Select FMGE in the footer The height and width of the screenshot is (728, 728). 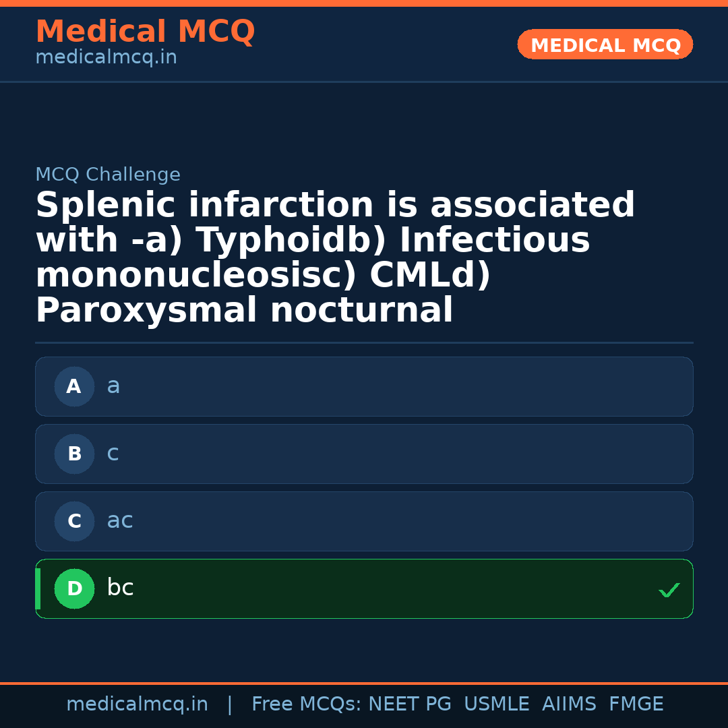click(636, 704)
